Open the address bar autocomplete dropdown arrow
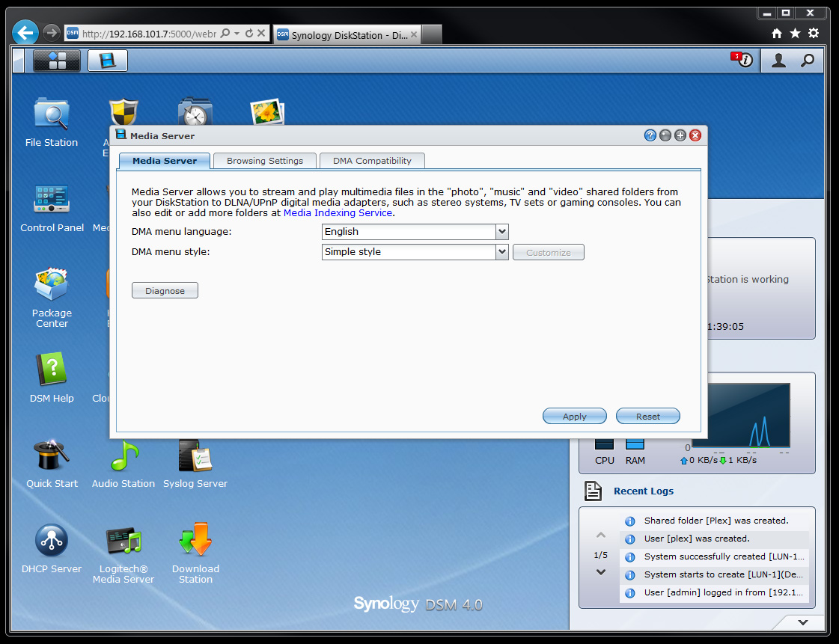 coord(237,33)
